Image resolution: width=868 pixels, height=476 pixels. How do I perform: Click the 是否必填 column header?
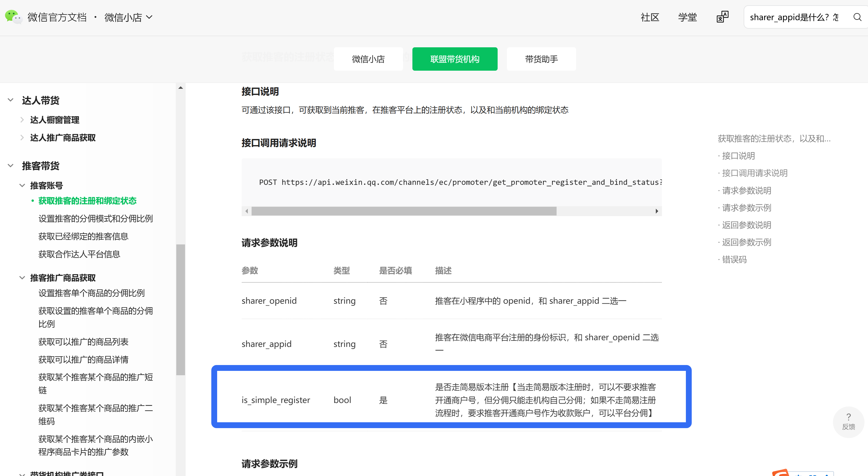395,271
